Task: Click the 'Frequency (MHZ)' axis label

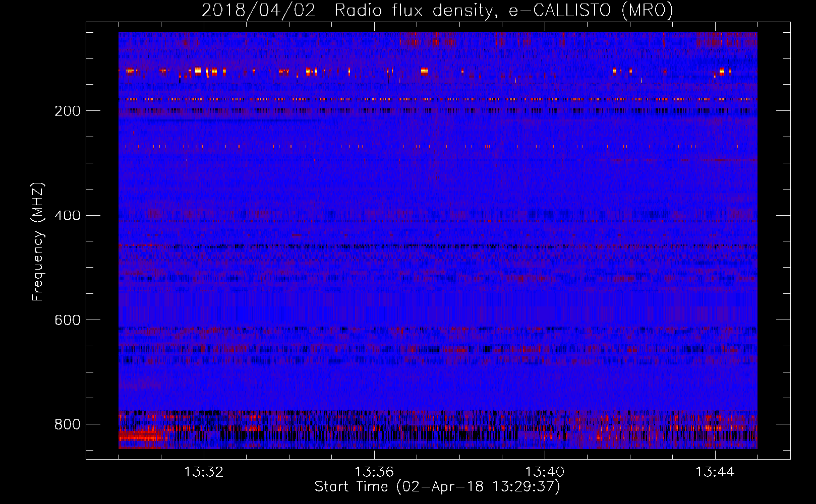Action: [x=38, y=241]
